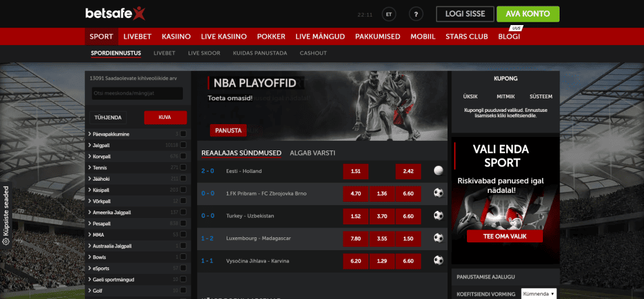
Task: Tick the Võrkpall checkbox
Action: click(183, 201)
